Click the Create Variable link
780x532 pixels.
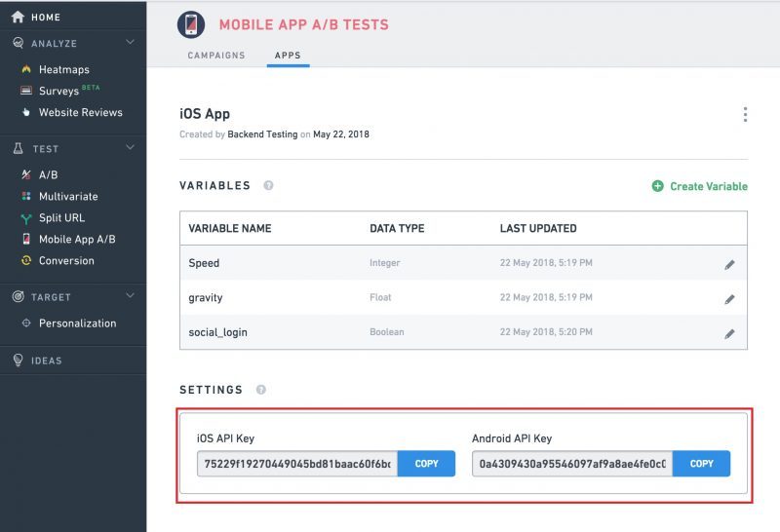coord(709,186)
